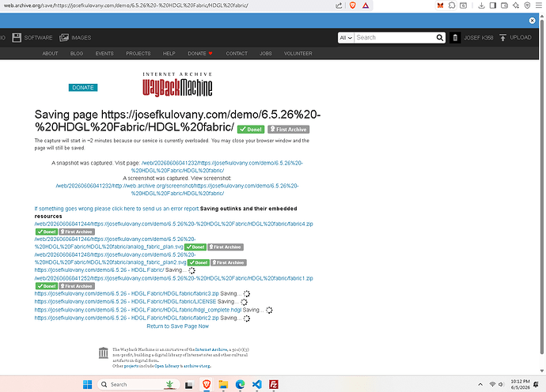This screenshot has width=546, height=392.
Task: Open the PROJECTS nav item
Action: [x=138, y=54]
